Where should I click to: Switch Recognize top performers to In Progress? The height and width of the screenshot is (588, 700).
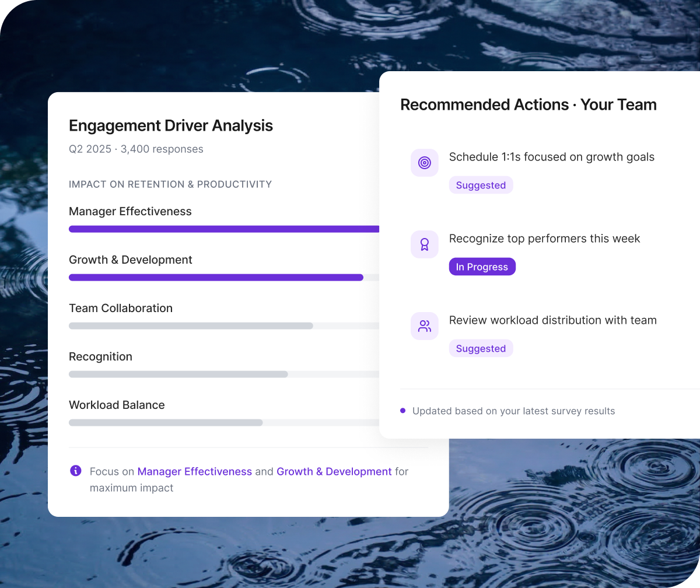[x=482, y=267]
